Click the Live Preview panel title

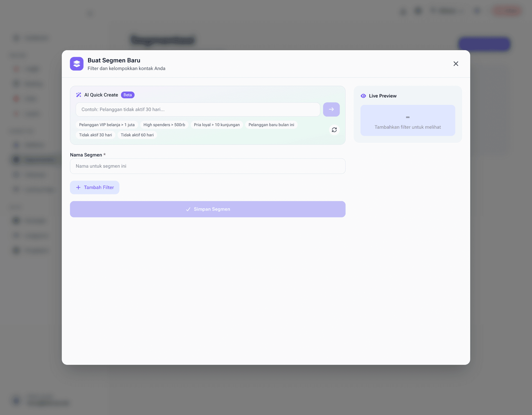coord(382,96)
